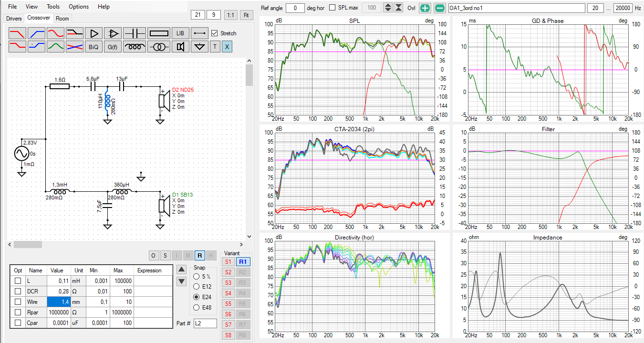Select the capacitor component tool

coord(134,33)
